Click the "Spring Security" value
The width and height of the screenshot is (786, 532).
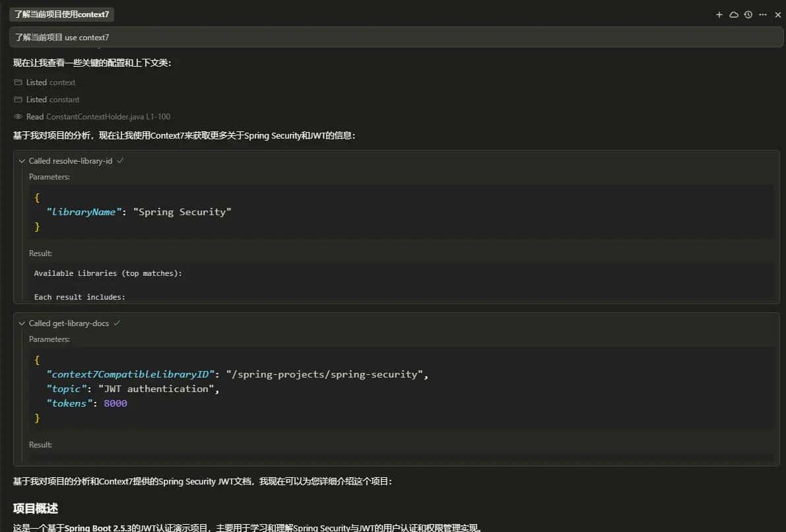182,212
